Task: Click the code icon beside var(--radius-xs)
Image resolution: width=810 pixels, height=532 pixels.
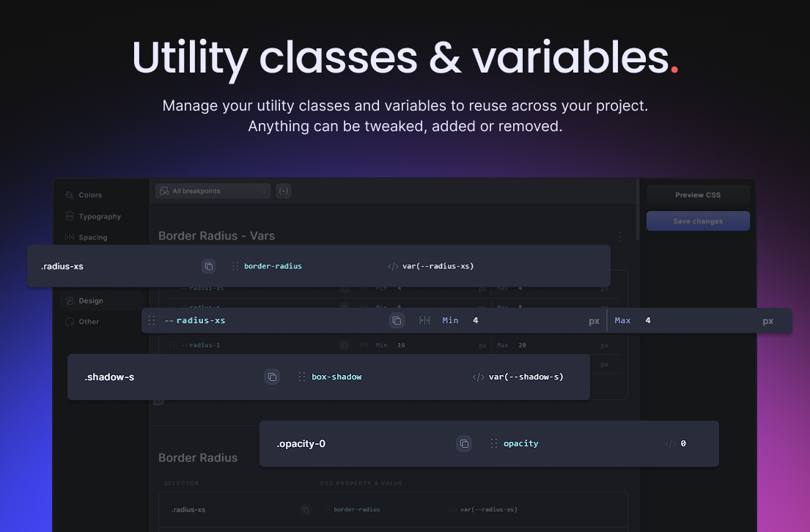Action: [393, 267]
